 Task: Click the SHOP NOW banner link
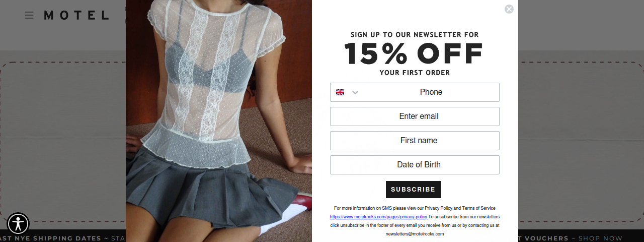600,238
